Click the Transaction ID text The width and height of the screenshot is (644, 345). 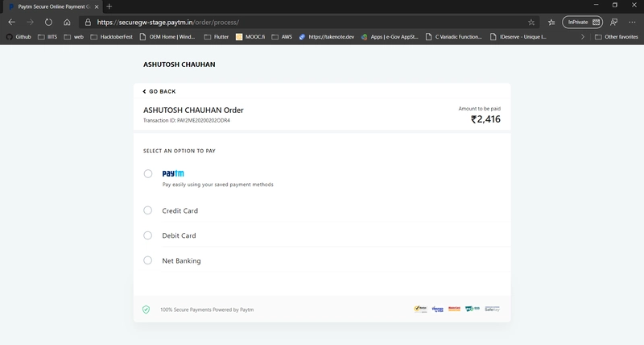pos(187,120)
